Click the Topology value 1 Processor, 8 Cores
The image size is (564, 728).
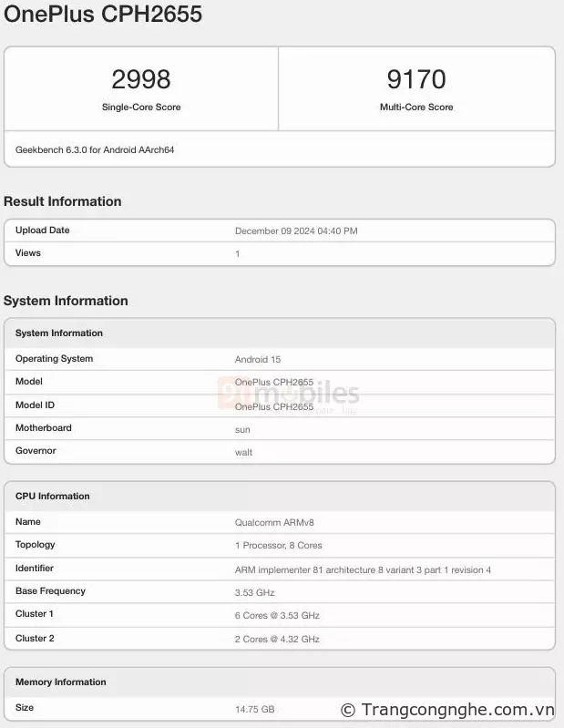click(x=279, y=546)
